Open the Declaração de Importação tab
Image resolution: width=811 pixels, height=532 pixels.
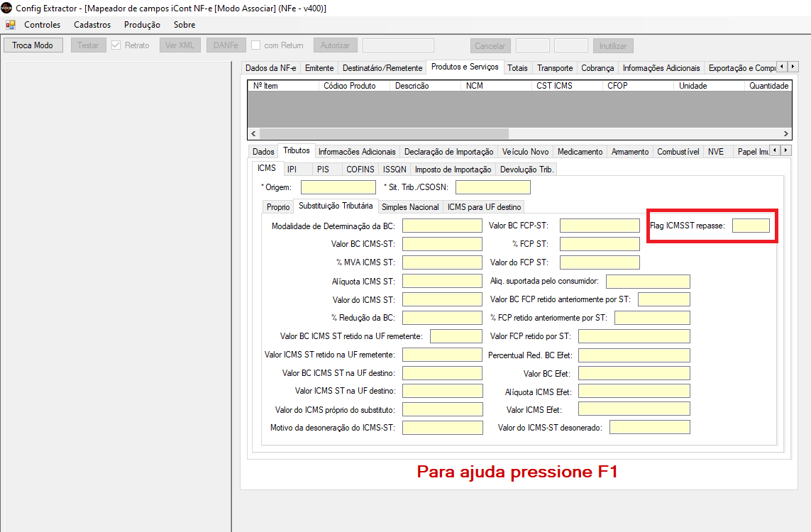click(448, 152)
